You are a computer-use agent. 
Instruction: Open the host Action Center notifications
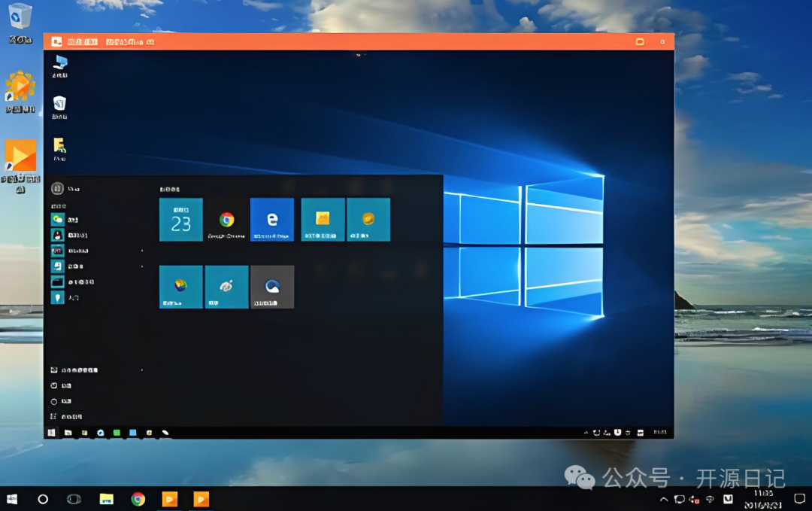[x=799, y=499]
